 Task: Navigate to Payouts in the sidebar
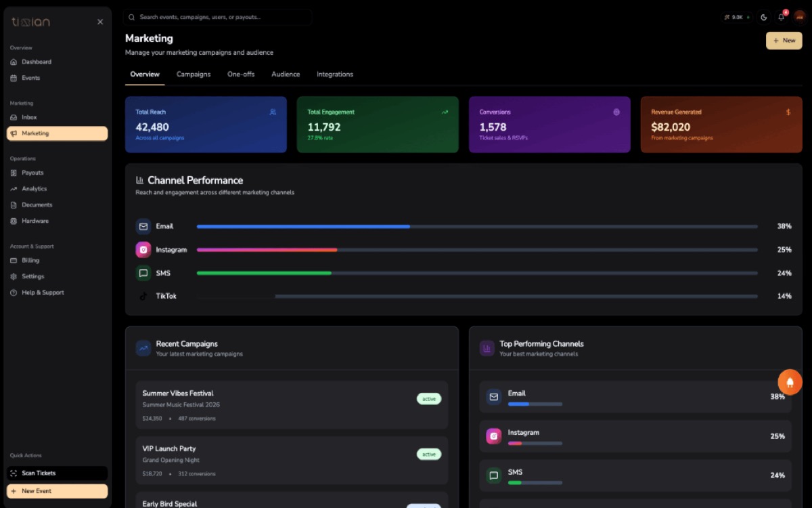click(x=34, y=172)
